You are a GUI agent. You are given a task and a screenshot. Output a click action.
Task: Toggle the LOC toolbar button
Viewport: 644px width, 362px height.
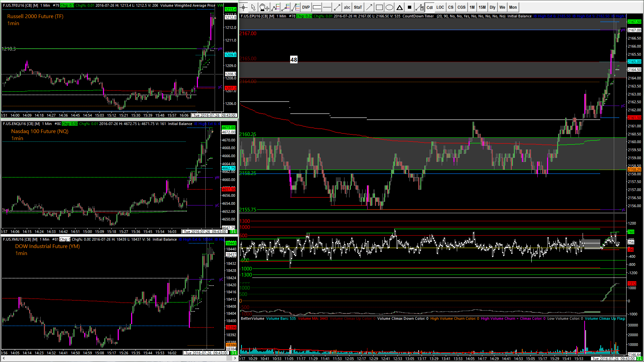[x=440, y=7]
